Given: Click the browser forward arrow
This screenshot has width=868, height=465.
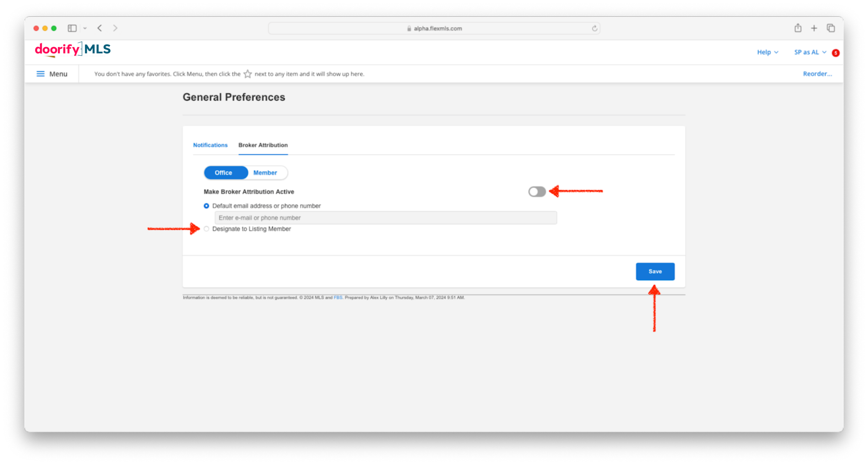Looking at the screenshot, I should pyautogui.click(x=115, y=28).
